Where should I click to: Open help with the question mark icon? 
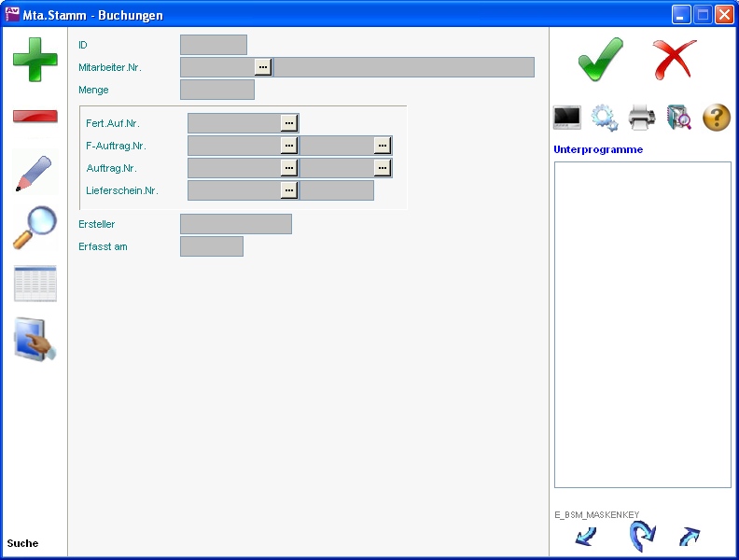(716, 118)
